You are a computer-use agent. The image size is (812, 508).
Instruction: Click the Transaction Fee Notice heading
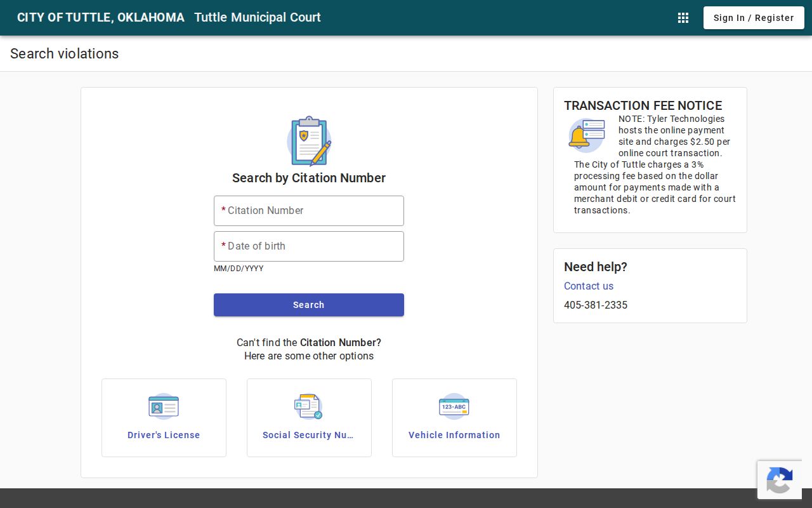pos(643,105)
